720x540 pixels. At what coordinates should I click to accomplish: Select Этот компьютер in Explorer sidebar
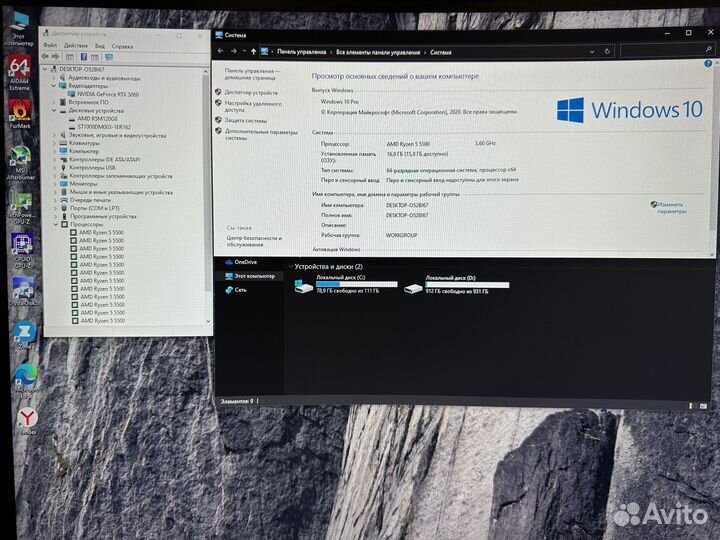(x=250, y=276)
